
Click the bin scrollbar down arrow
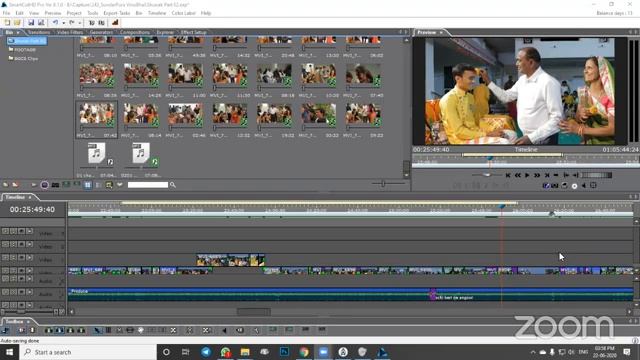point(406,175)
